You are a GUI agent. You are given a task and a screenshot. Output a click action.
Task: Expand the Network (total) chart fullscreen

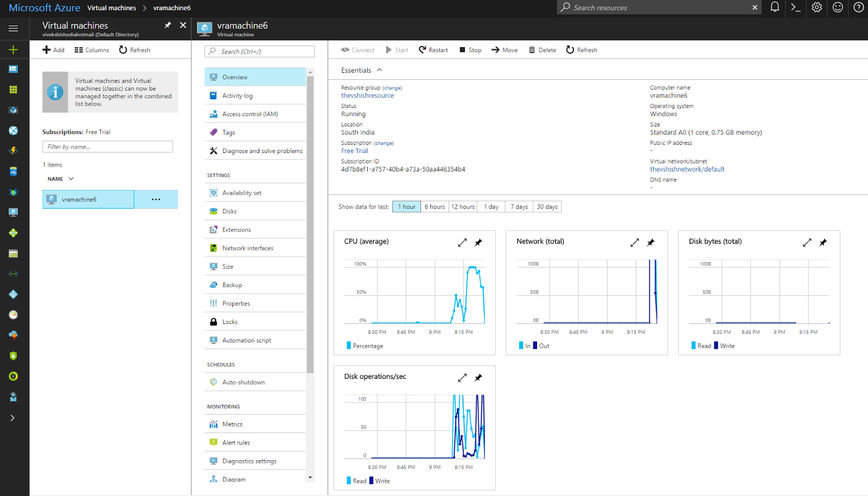[x=634, y=243]
